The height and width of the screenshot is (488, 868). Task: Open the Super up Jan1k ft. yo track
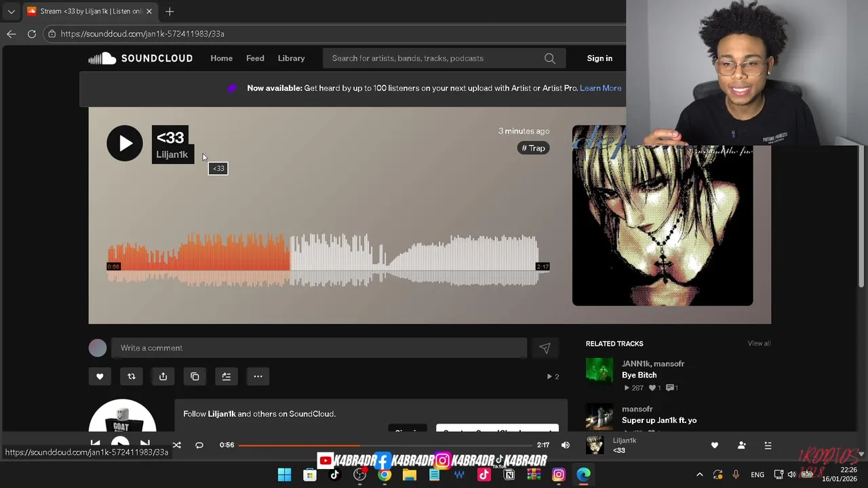tap(659, 420)
